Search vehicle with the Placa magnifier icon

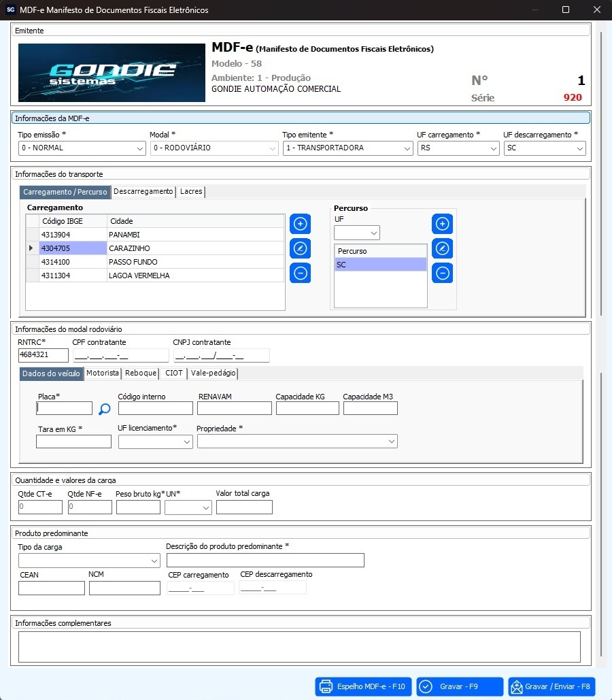tap(104, 409)
